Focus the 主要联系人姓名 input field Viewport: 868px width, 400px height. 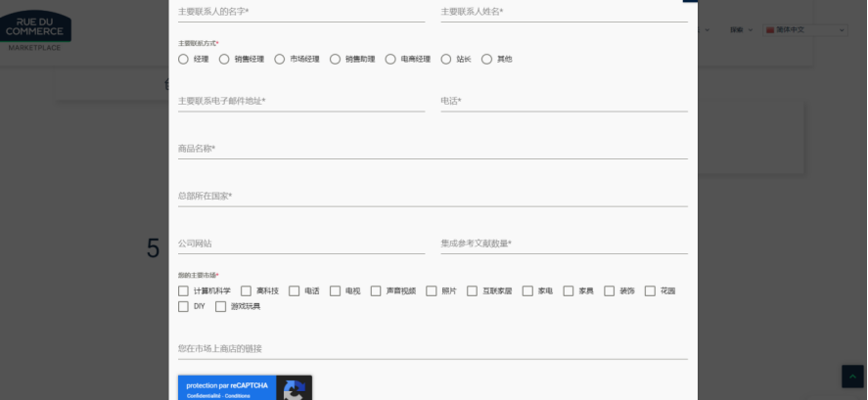tap(564, 12)
